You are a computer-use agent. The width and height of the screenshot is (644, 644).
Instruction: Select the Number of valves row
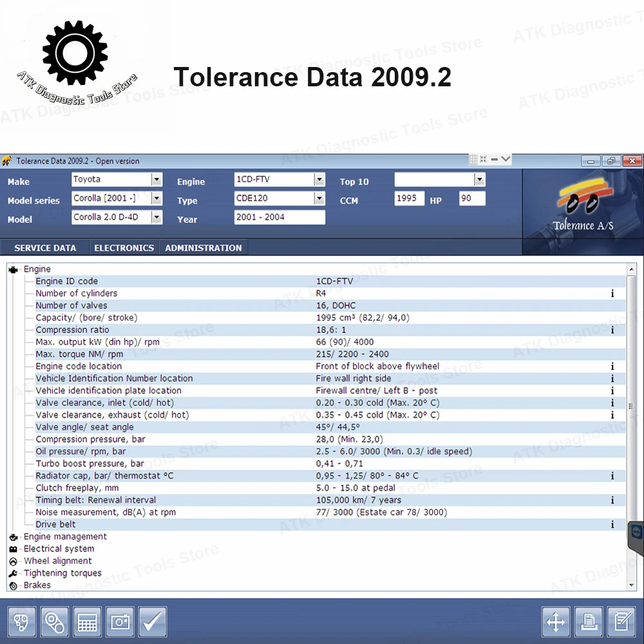click(x=330, y=305)
